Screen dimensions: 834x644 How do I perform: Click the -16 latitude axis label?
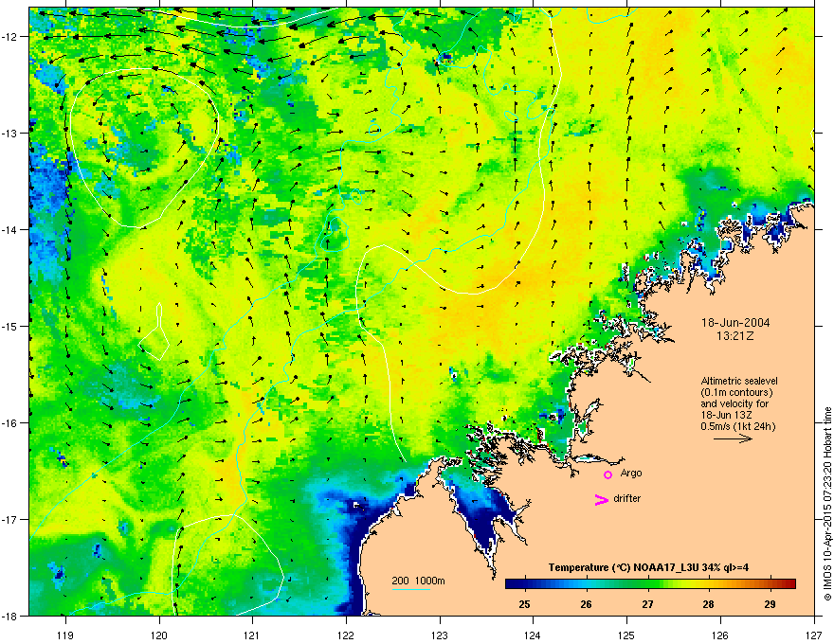[10, 423]
